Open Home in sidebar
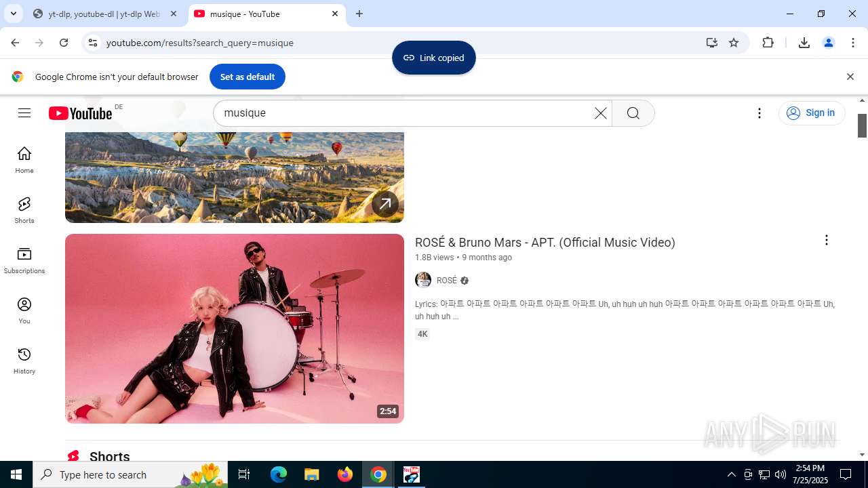Image resolution: width=868 pixels, height=488 pixels. (x=24, y=161)
